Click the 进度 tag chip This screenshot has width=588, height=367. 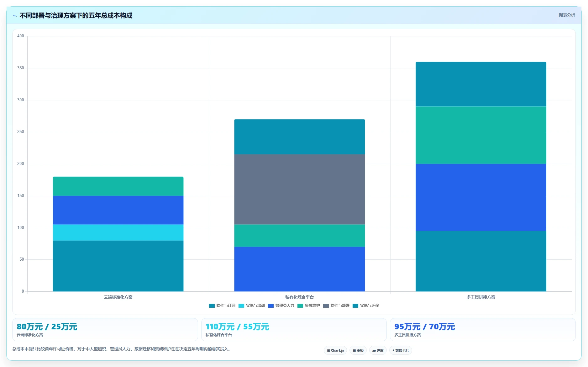[378, 350]
